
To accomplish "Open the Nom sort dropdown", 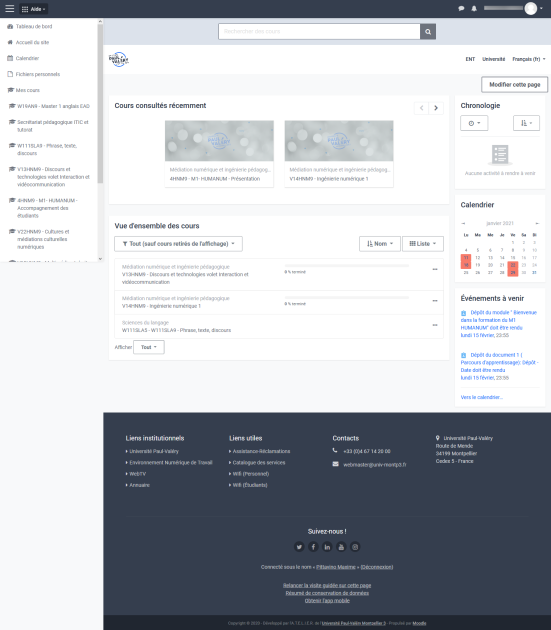I will [x=380, y=244].
